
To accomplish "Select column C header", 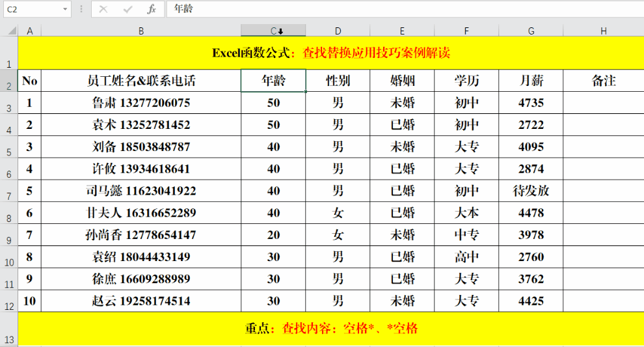I will tap(273, 31).
